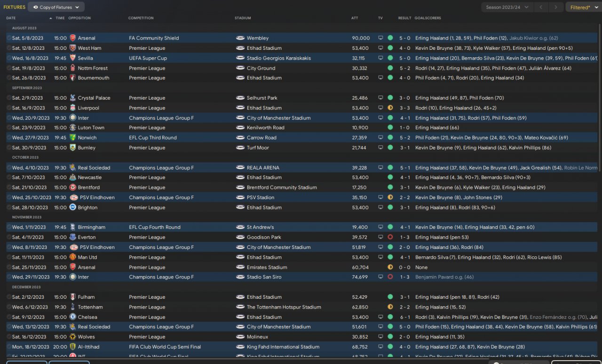Sort fixtures by the RESULT column header
This screenshot has width=602, height=364.
pyautogui.click(x=404, y=18)
